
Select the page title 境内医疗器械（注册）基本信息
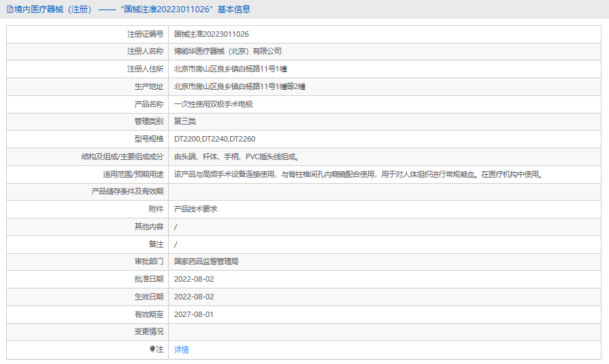[x=132, y=10]
